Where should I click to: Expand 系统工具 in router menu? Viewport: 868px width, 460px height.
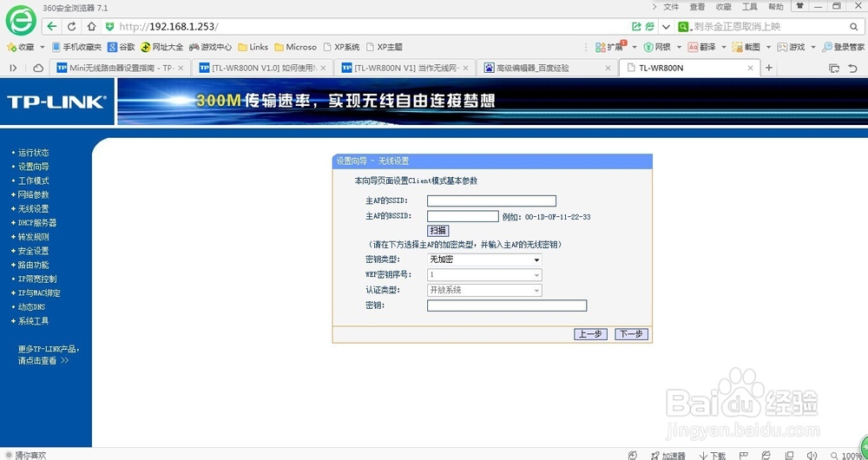point(33,321)
